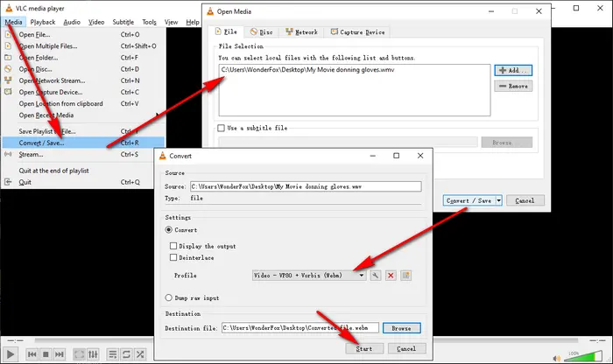Open the View menu
The image size is (613, 364).
click(x=172, y=22)
